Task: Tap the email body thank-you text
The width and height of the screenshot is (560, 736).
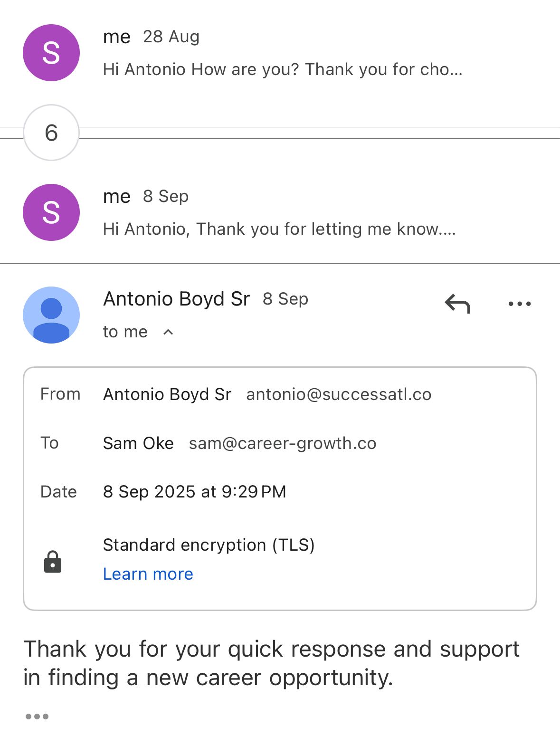Action: (271, 663)
